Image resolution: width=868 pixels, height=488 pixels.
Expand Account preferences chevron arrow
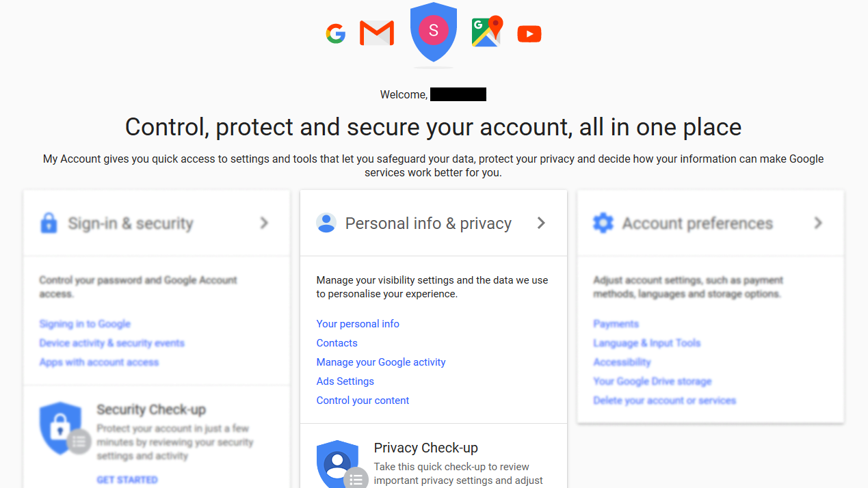pyautogui.click(x=818, y=223)
